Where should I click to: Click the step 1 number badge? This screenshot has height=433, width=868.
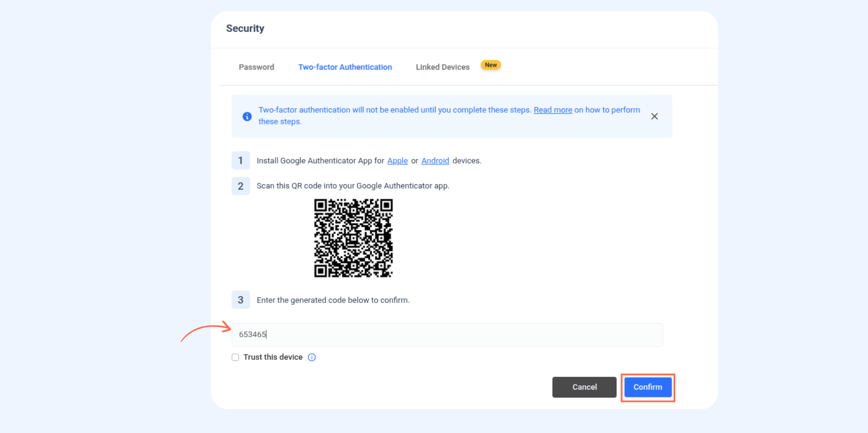pos(240,160)
